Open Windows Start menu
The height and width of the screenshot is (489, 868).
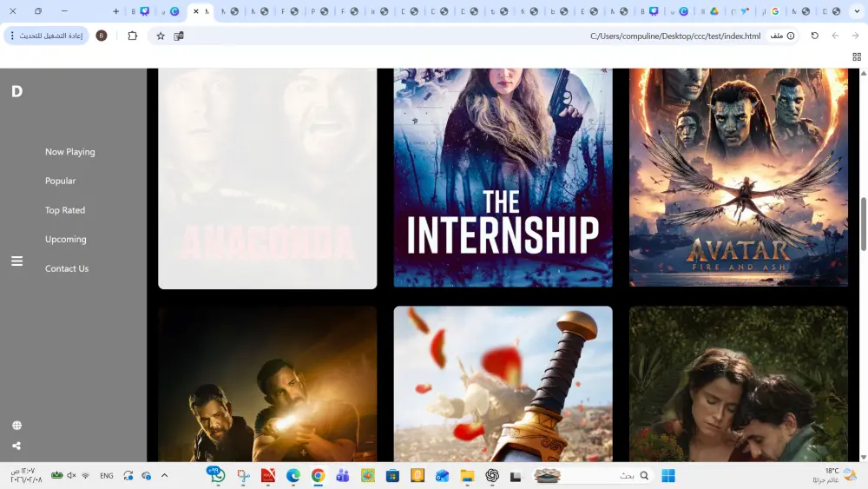click(x=668, y=476)
